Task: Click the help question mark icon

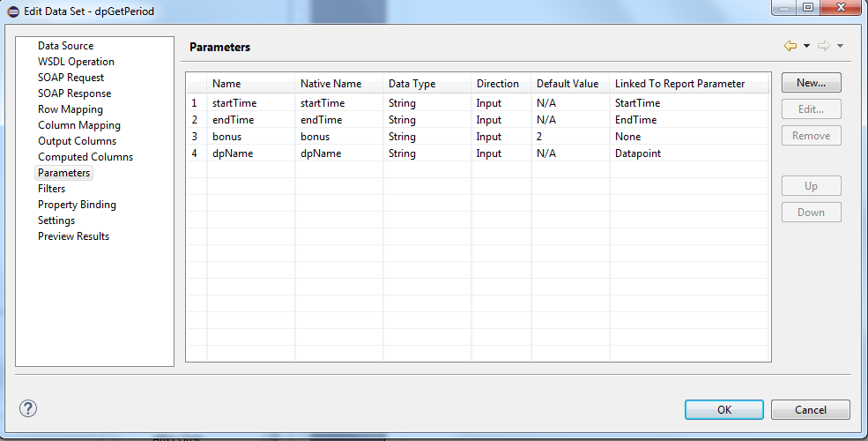Action: [28, 408]
